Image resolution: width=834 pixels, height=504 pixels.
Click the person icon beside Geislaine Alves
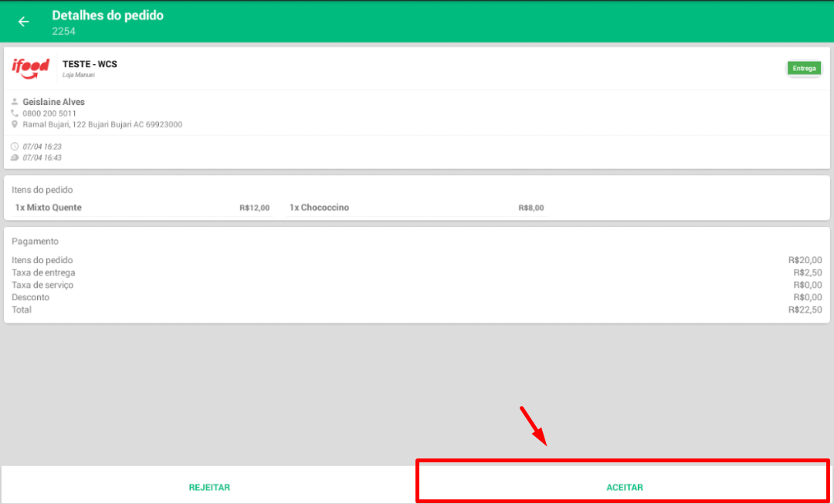point(15,102)
